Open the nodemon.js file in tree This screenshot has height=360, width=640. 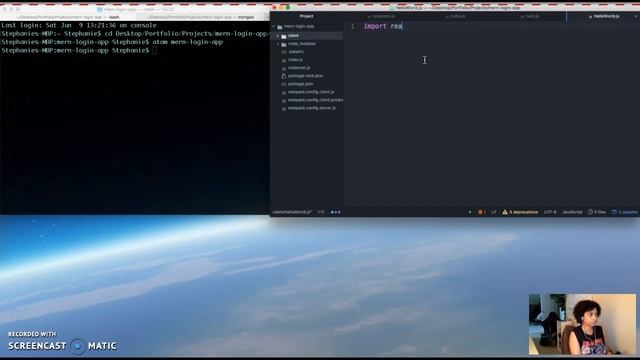tap(299, 68)
